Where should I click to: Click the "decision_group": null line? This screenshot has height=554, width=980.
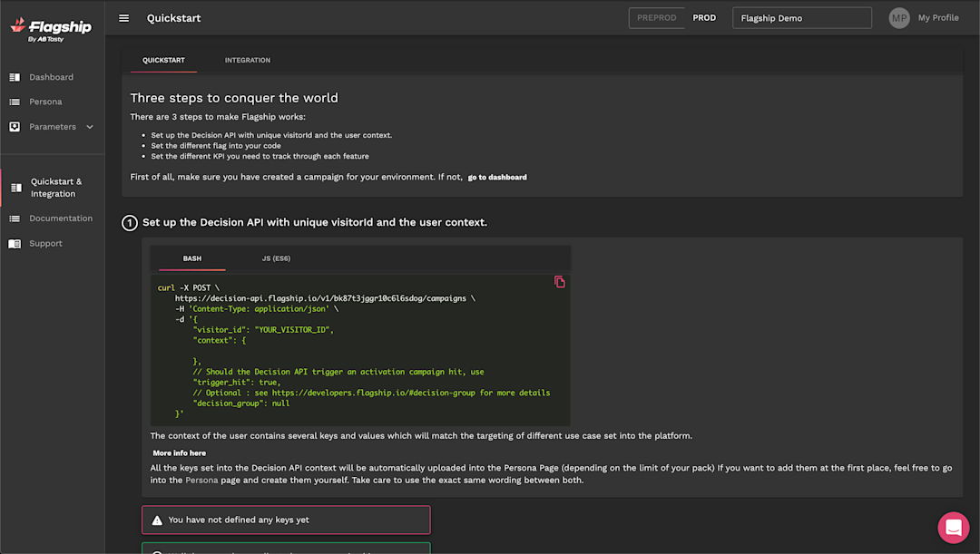(241, 403)
